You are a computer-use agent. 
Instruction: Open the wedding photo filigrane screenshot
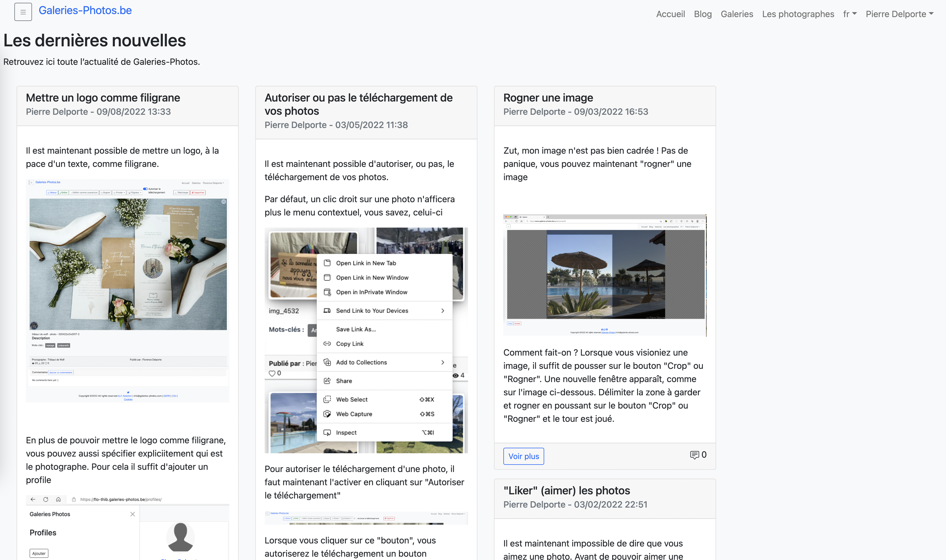127,290
